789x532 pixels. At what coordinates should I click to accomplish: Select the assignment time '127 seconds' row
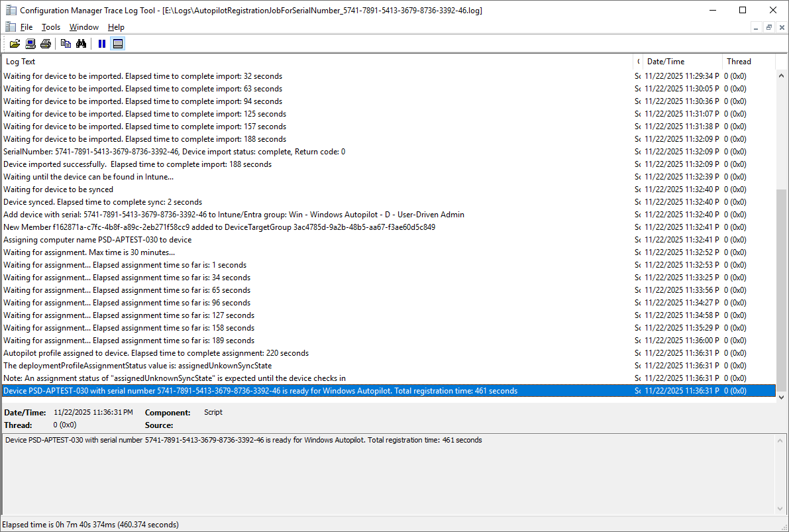click(x=388, y=315)
